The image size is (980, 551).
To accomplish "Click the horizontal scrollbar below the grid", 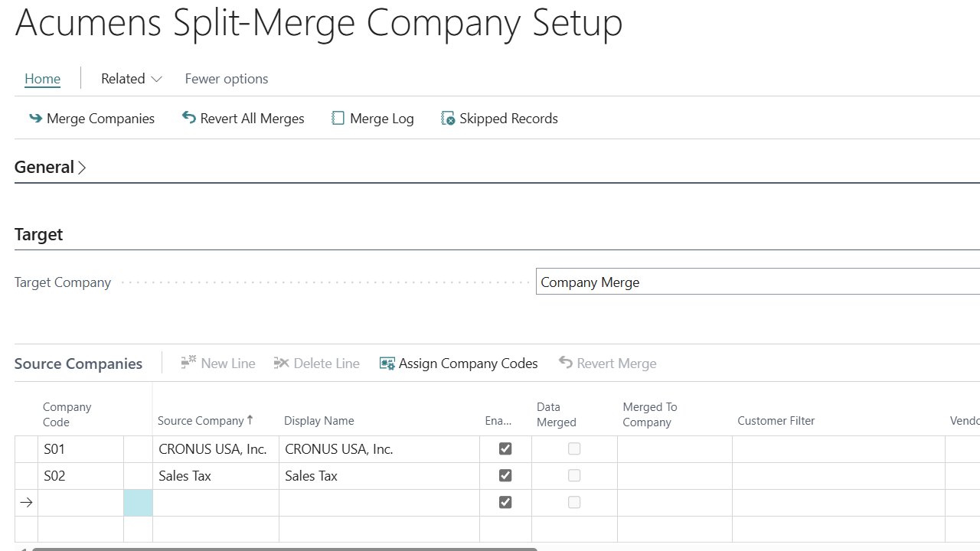I will point(284,548).
